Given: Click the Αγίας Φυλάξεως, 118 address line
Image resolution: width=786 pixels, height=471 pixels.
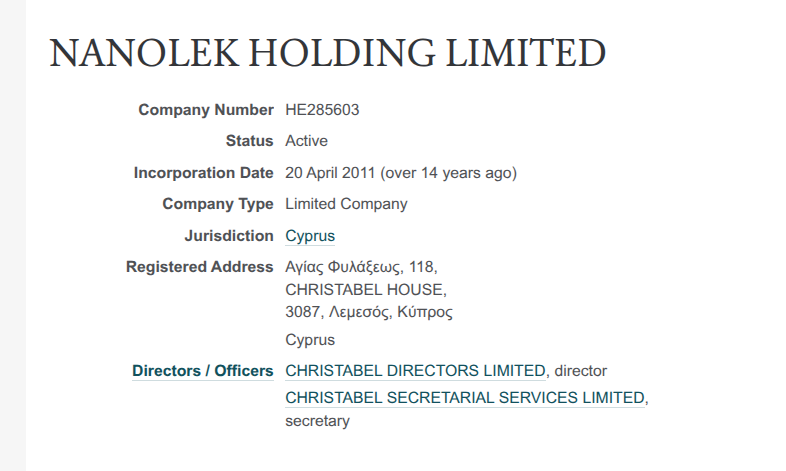Looking at the screenshot, I should (361, 267).
